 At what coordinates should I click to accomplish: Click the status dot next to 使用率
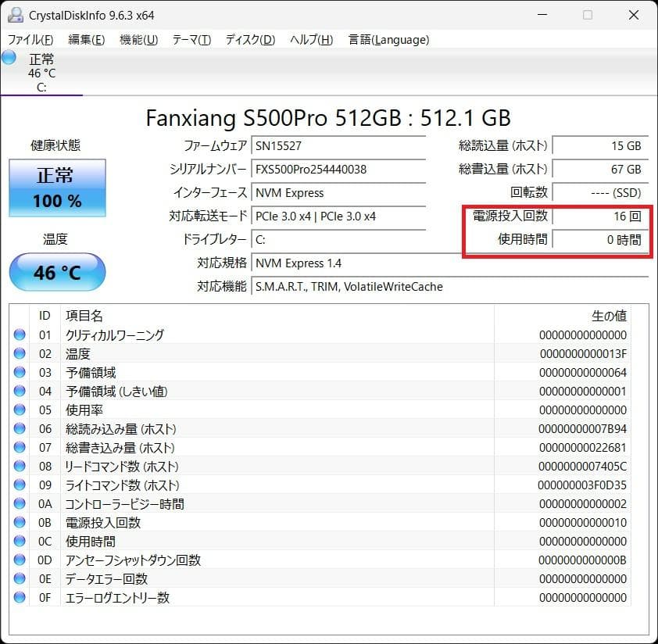20,410
